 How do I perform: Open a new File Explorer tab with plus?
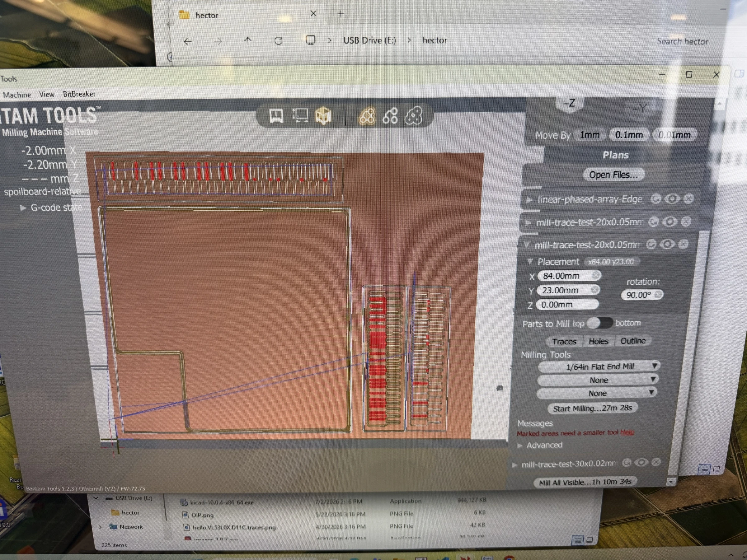click(x=341, y=14)
